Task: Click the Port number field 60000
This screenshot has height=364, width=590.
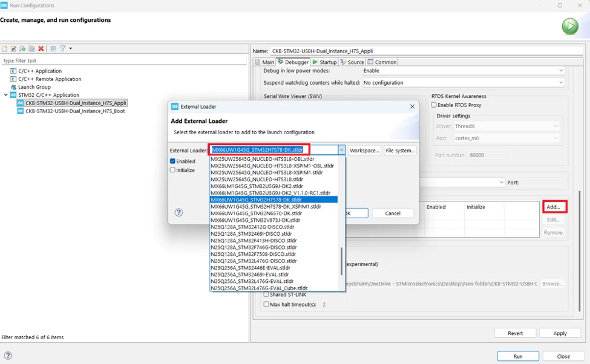Action: [490, 155]
